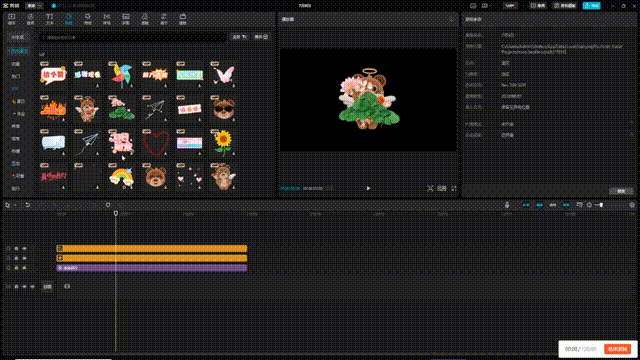Image resolution: width=640 pixels, height=360 pixels.
Task: Lock the upper orange sticker track
Action: point(16,248)
